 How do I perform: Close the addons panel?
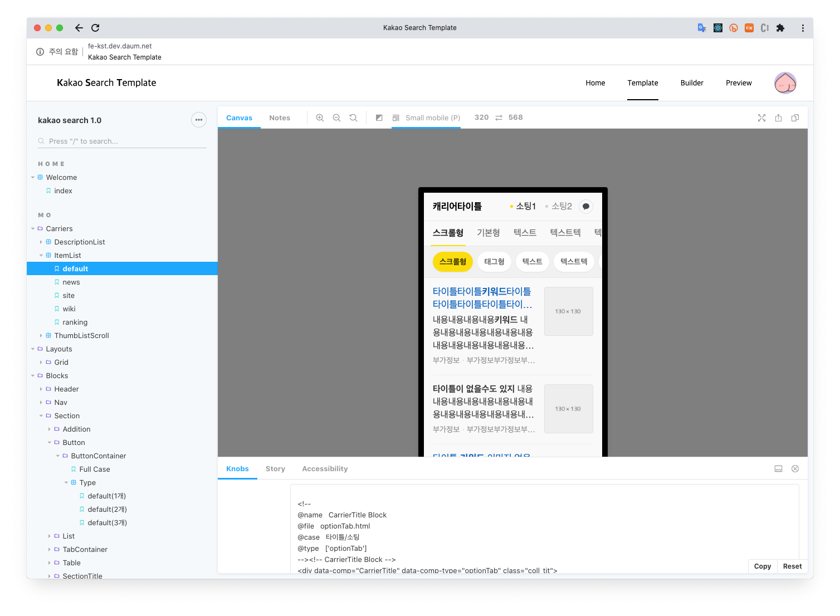pyautogui.click(x=795, y=469)
